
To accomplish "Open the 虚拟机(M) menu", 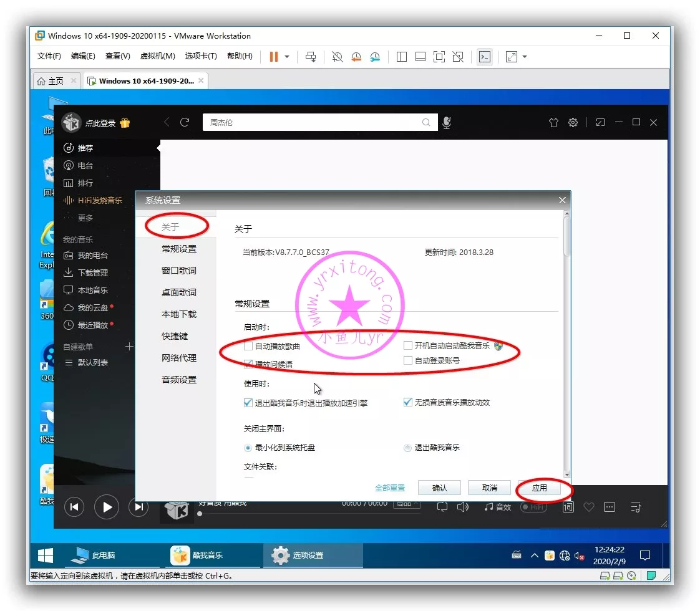I will click(x=157, y=56).
